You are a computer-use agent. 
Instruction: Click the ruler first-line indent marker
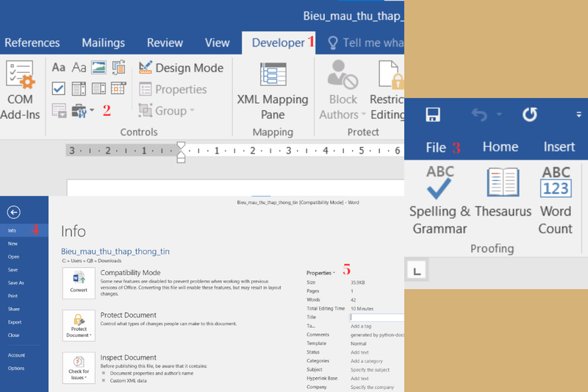pos(181,146)
